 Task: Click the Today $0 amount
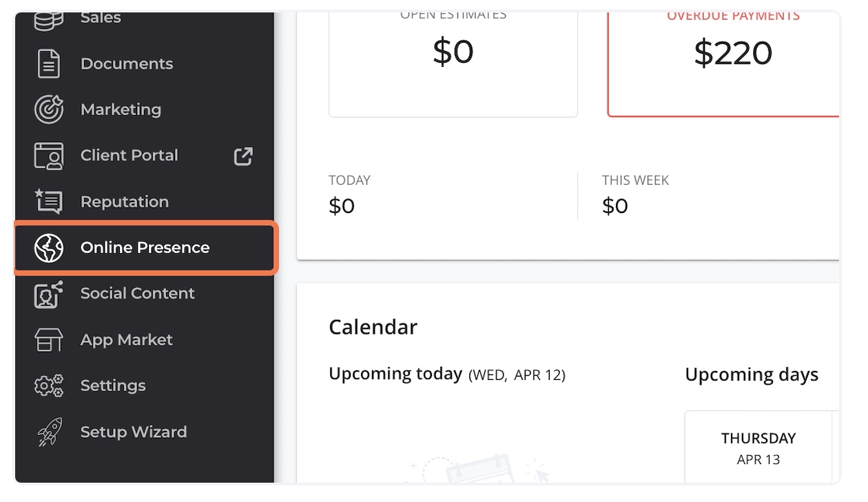pos(342,206)
